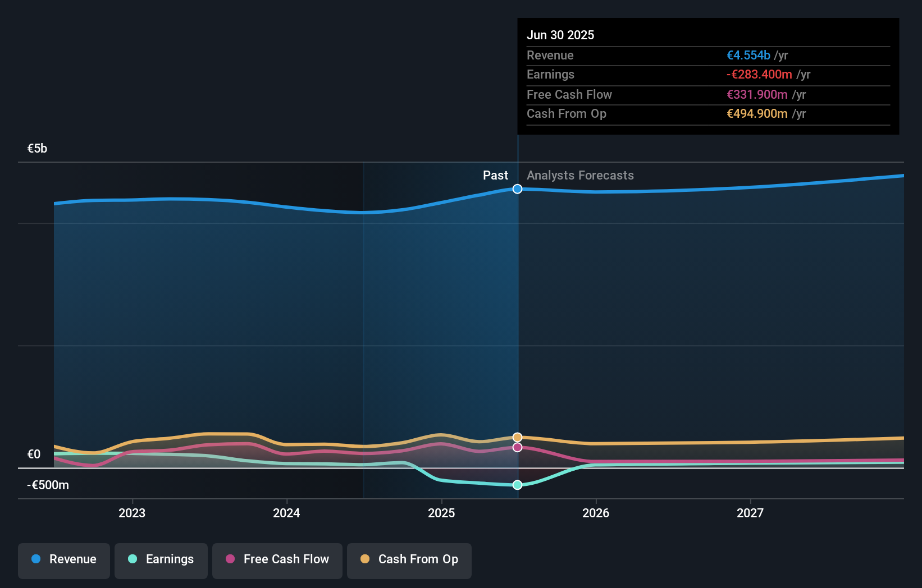The width and height of the screenshot is (922, 588).
Task: Select the Revenue data point marker on the timeline
Action: click(x=517, y=189)
